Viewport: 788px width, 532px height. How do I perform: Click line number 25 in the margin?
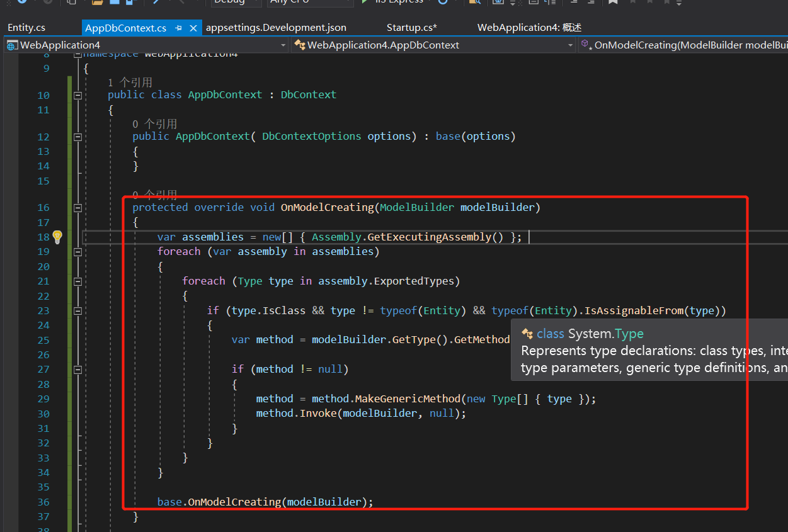[43, 340]
